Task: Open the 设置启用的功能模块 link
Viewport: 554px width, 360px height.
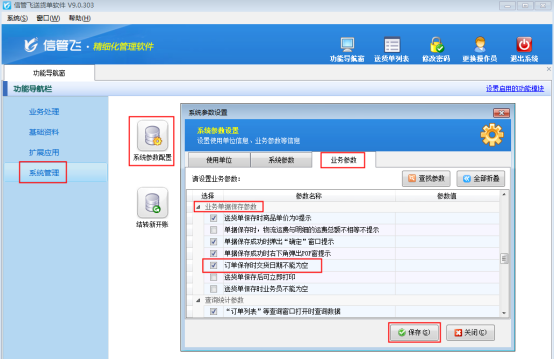Action: (x=515, y=88)
